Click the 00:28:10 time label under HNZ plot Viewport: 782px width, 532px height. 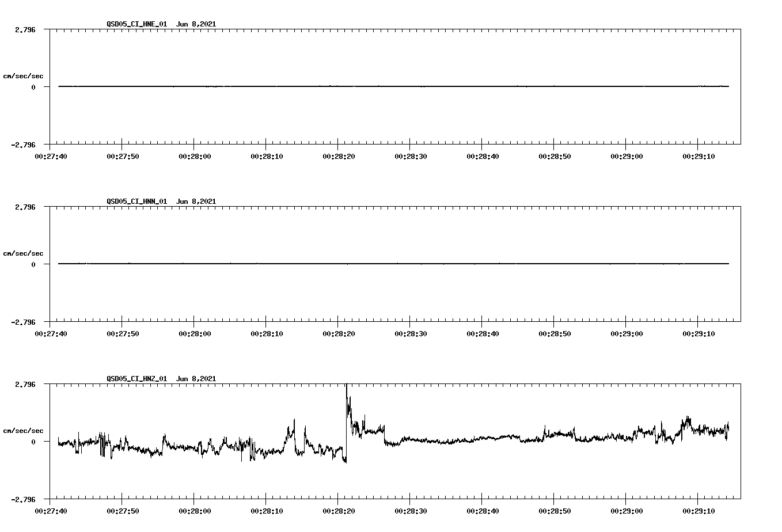(267, 511)
